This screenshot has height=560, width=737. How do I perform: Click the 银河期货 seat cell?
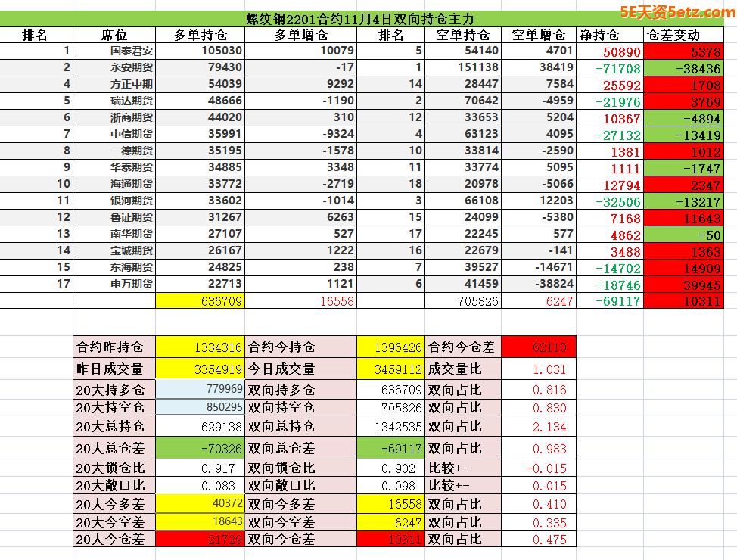(x=114, y=201)
